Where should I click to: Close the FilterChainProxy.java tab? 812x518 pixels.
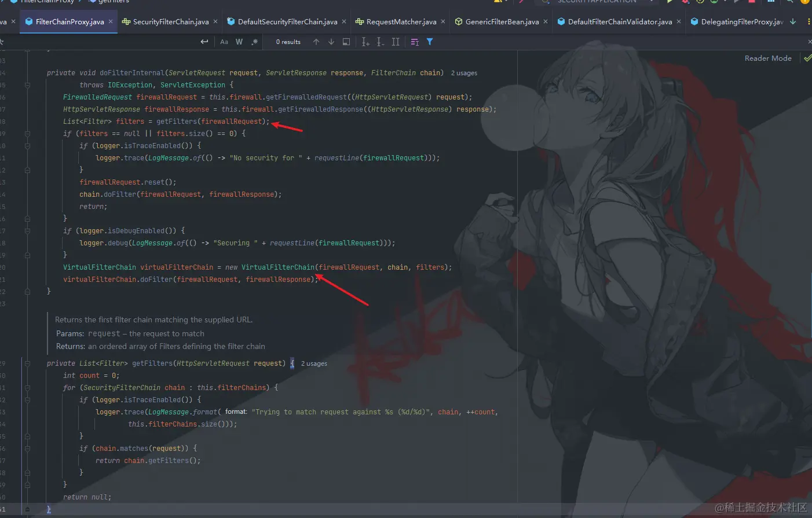[x=111, y=22]
